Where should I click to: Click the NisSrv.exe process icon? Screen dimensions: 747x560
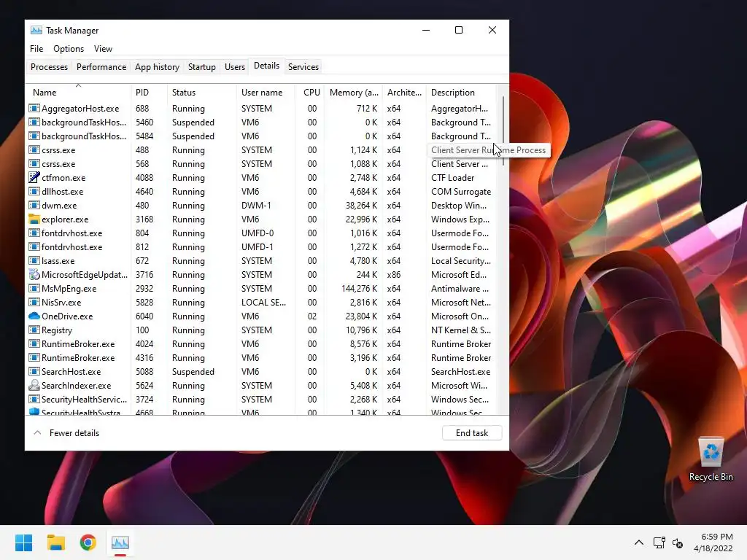coord(34,303)
